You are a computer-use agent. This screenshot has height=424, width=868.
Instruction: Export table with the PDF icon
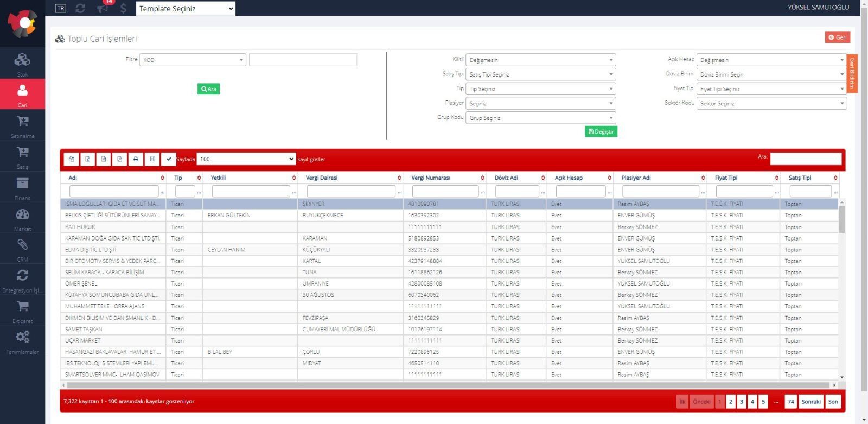point(119,159)
